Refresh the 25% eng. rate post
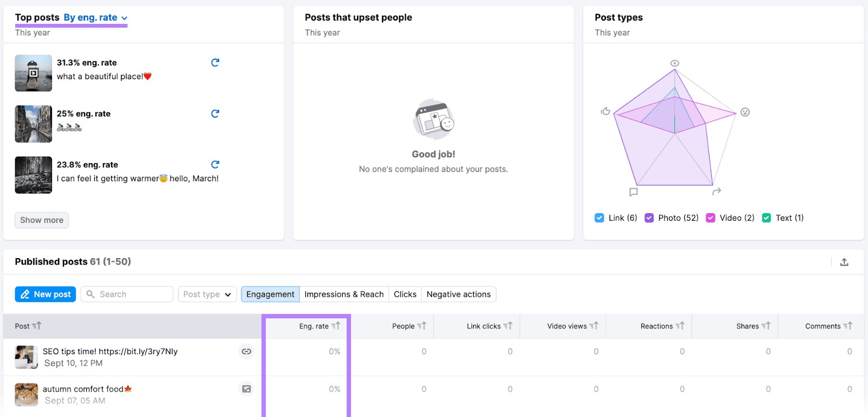This screenshot has width=868, height=417. 215,113
